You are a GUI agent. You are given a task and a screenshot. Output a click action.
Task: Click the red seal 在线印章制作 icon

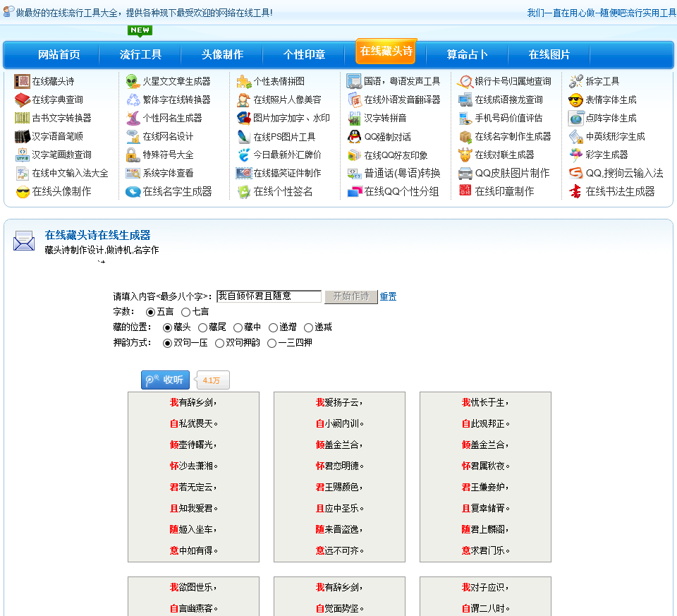click(x=465, y=190)
